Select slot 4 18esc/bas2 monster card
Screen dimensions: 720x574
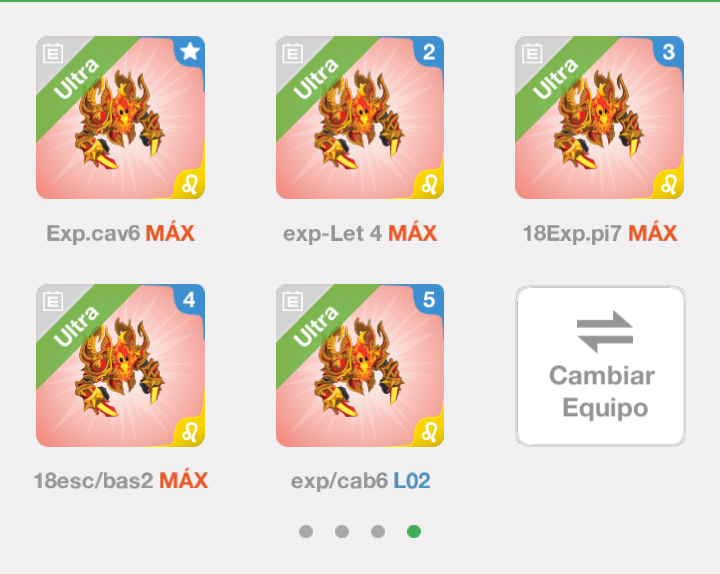(120, 366)
